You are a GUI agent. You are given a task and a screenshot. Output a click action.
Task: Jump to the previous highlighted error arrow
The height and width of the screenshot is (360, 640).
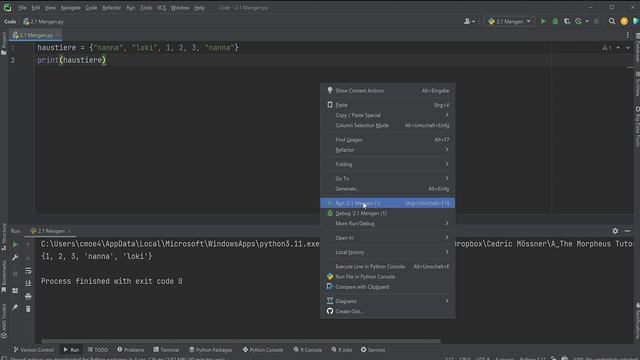[618, 48]
